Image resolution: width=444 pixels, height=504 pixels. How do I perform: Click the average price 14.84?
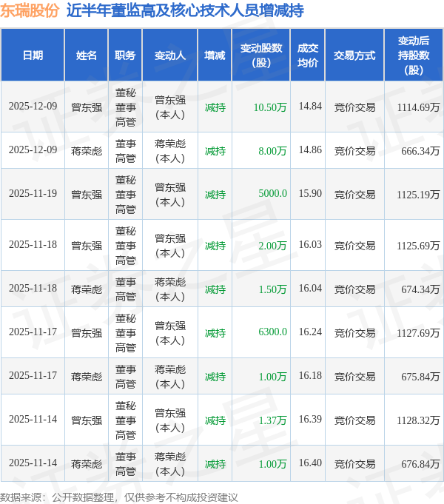[x=310, y=106]
